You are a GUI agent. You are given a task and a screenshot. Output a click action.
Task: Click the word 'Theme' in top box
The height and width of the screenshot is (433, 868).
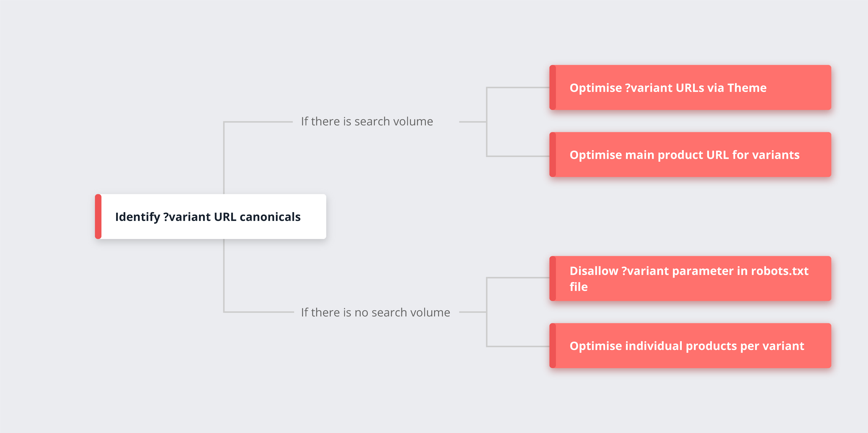click(747, 88)
